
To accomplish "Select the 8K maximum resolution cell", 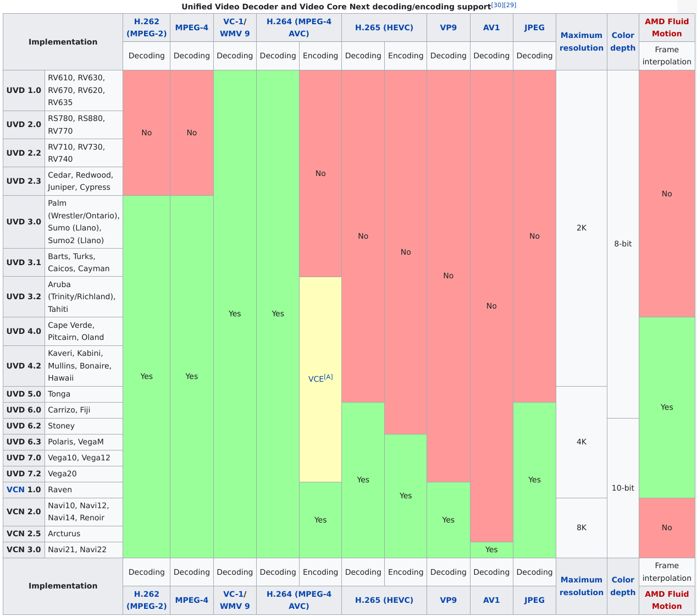I will coord(581,527).
